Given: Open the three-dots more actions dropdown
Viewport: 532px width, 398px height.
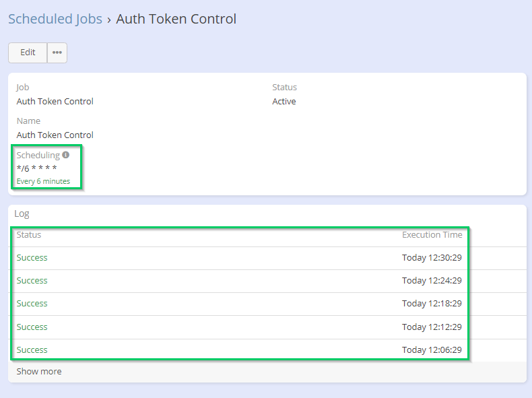Looking at the screenshot, I should click(x=57, y=53).
